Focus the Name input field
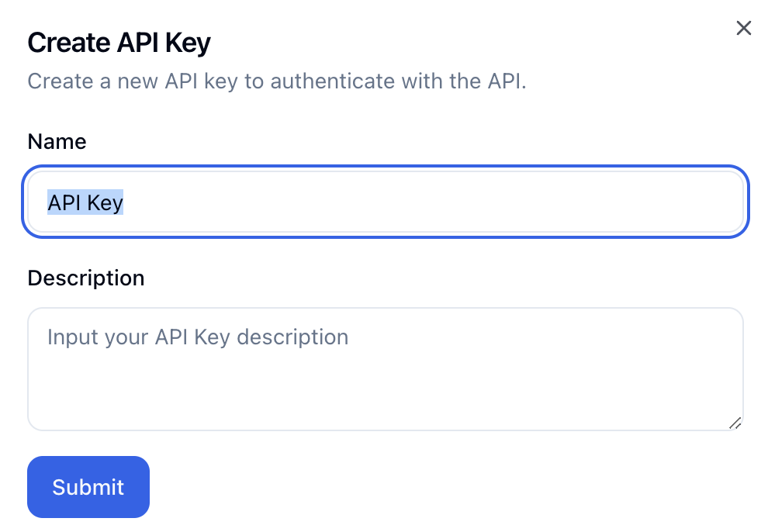Viewport: 768px width, 532px height. point(386,202)
